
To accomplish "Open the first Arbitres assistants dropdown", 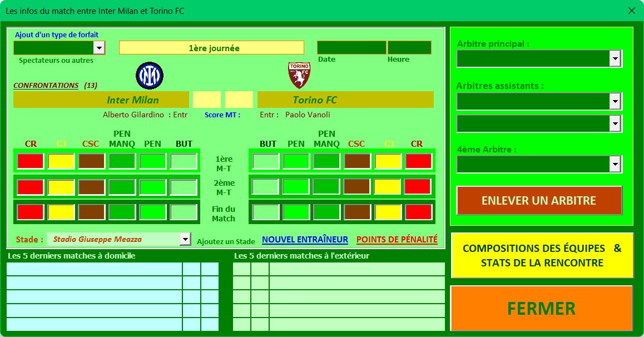I will point(615,101).
